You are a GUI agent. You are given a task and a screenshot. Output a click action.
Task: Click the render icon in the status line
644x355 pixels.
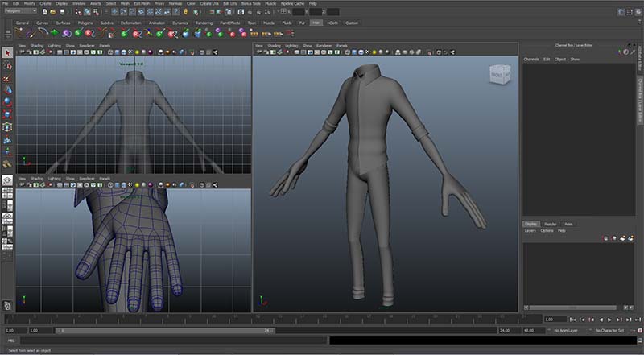[x=241, y=12]
